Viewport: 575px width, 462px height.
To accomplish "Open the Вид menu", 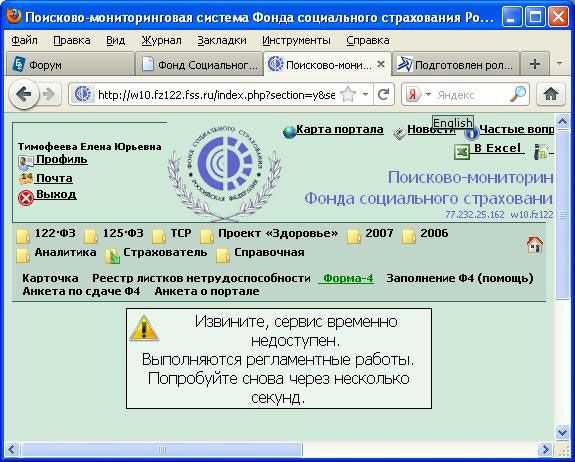I will pyautogui.click(x=116, y=40).
